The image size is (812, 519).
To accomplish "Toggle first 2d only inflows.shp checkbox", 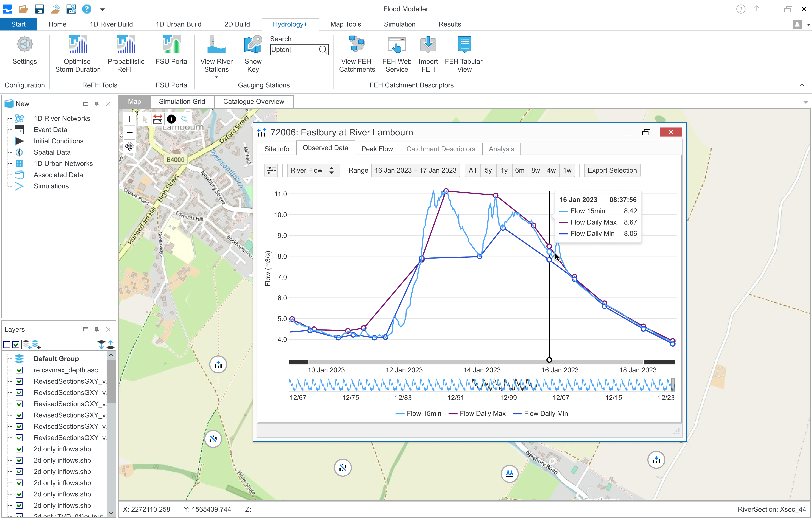I will (19, 449).
